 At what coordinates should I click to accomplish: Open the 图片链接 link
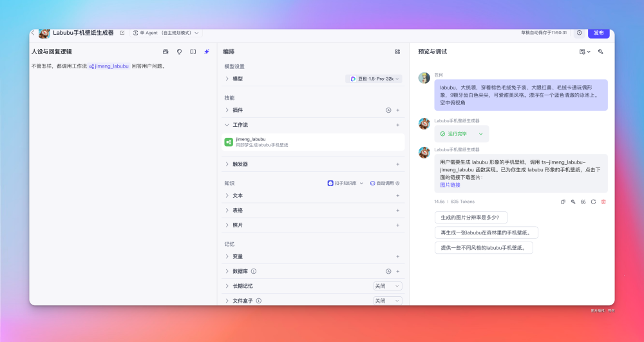(x=450, y=185)
